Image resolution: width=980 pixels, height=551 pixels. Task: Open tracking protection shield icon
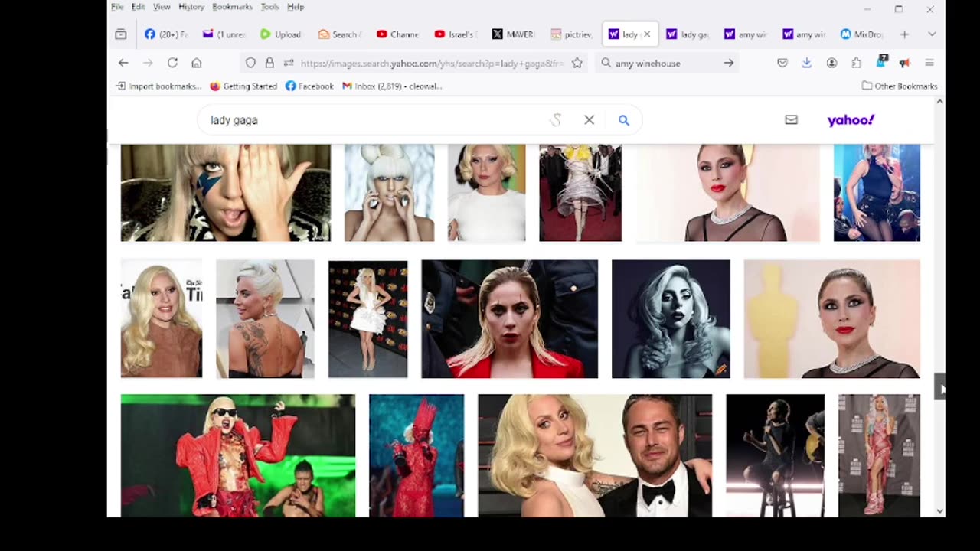point(250,63)
